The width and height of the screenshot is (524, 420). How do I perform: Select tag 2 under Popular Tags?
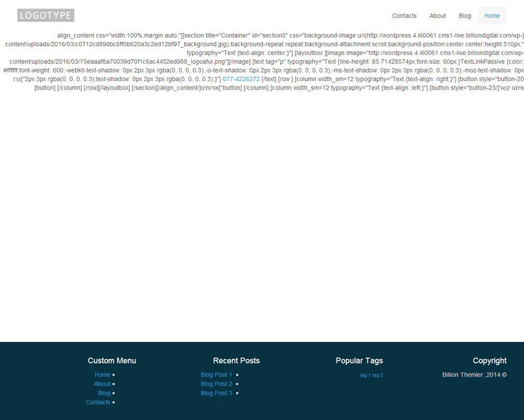click(378, 375)
